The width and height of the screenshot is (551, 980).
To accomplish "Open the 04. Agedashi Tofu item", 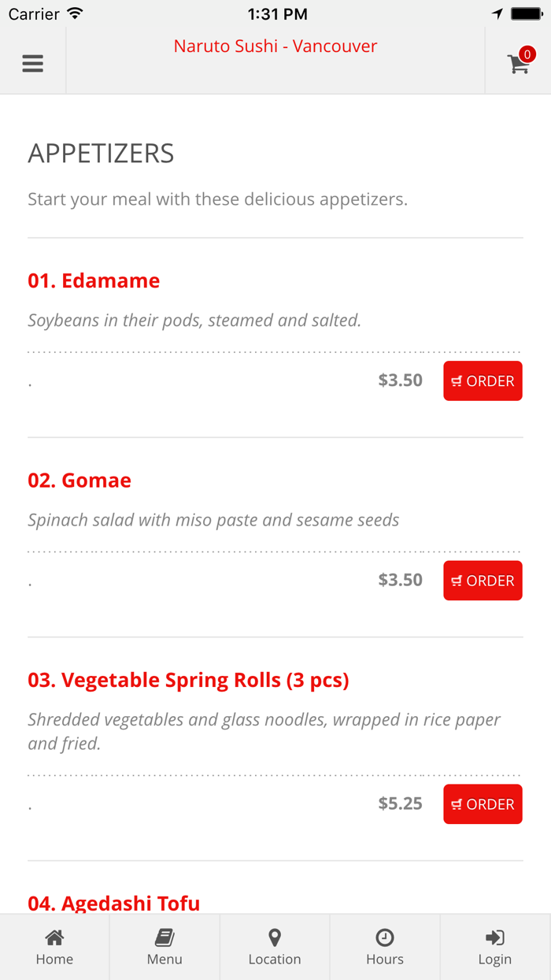I will click(114, 903).
